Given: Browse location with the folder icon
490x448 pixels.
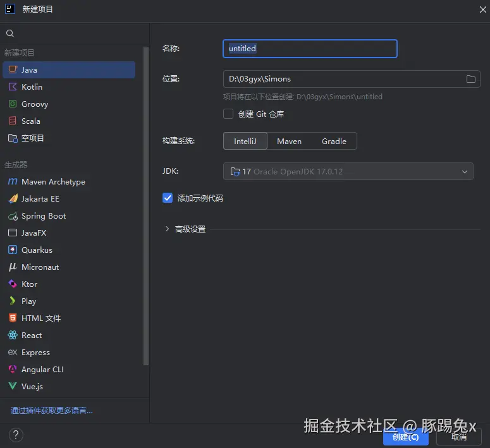Looking at the screenshot, I should 470,79.
